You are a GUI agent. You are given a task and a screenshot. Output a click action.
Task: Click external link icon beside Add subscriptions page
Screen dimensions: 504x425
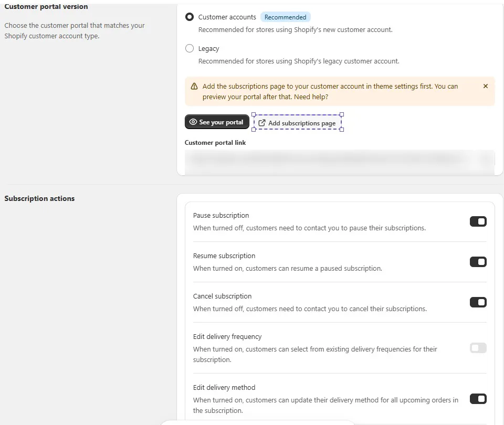(262, 123)
